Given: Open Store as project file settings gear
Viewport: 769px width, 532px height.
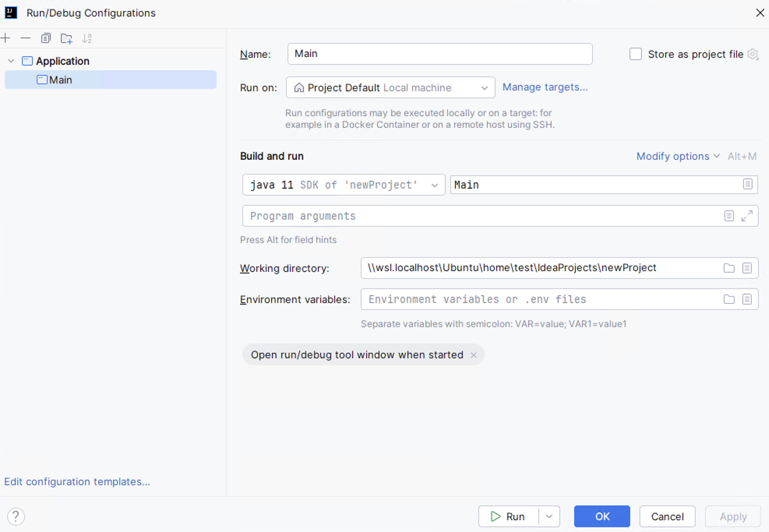Looking at the screenshot, I should tap(753, 54).
